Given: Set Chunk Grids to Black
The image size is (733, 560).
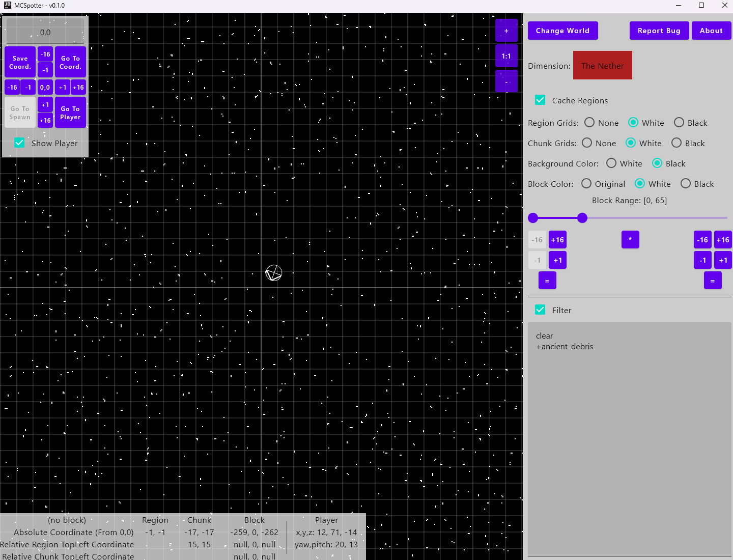Looking at the screenshot, I should [x=676, y=143].
